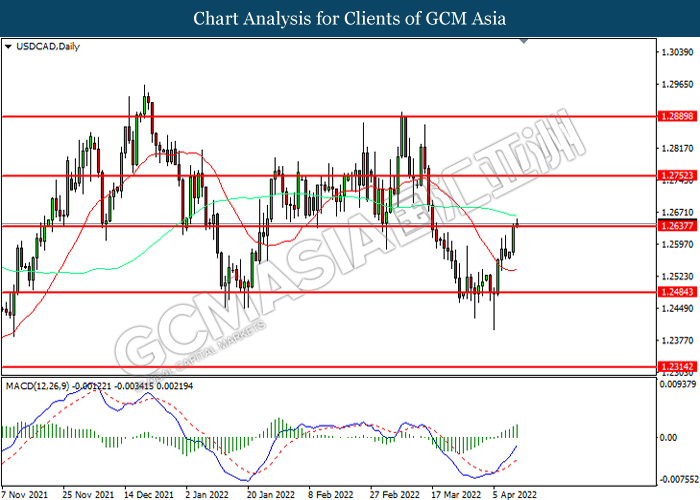
Task: Select the USDCAD,Daily symbol label
Action: click(48, 46)
